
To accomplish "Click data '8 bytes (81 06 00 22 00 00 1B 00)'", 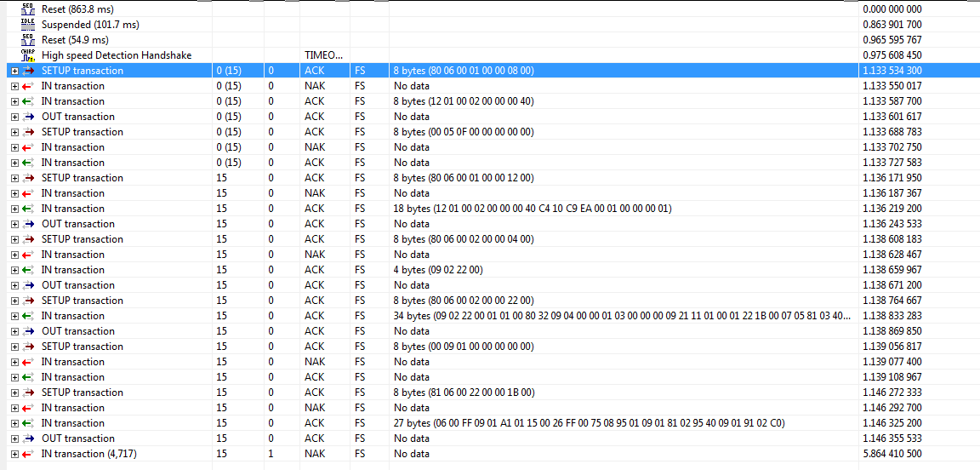I will click(464, 393).
